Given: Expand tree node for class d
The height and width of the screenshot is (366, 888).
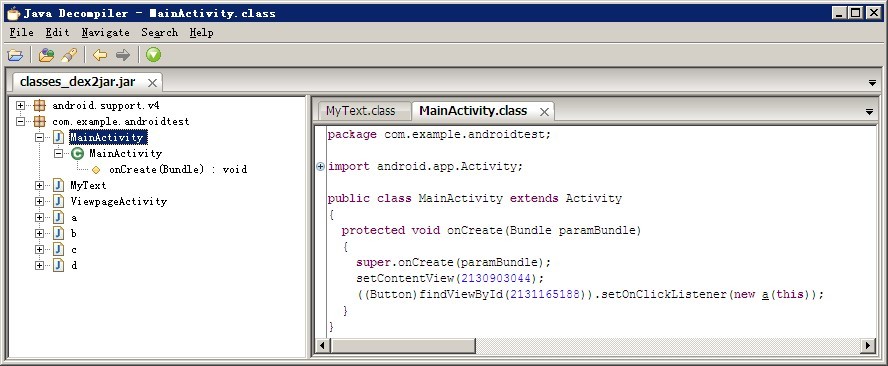Looking at the screenshot, I should [39, 265].
